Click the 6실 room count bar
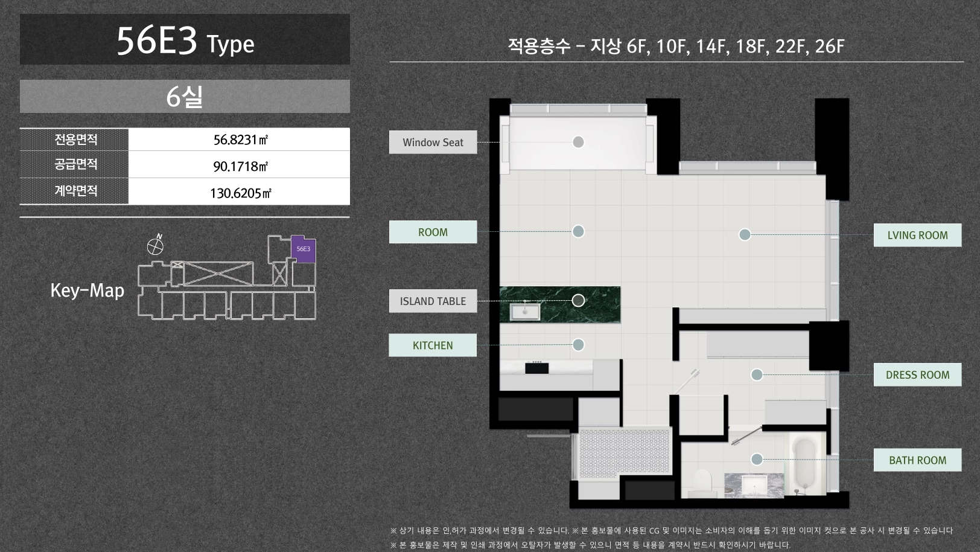Viewport: 980px width, 552px height. coord(185,97)
